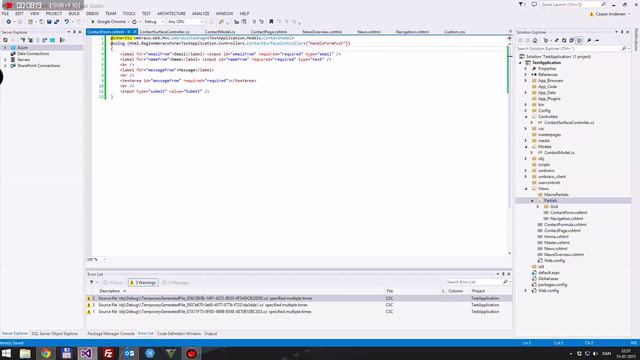Click the Undo toolbar icon
The image size is (640, 360).
click(x=67, y=22)
